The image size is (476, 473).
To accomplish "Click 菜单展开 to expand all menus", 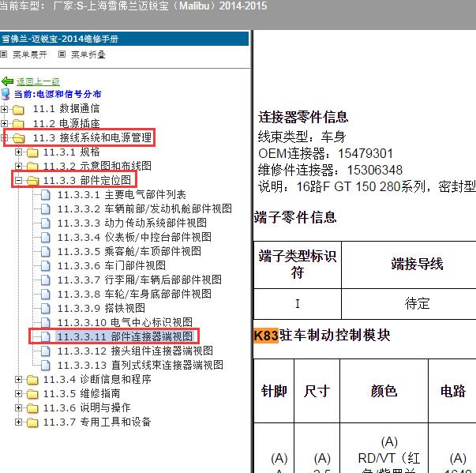I will pos(30,54).
